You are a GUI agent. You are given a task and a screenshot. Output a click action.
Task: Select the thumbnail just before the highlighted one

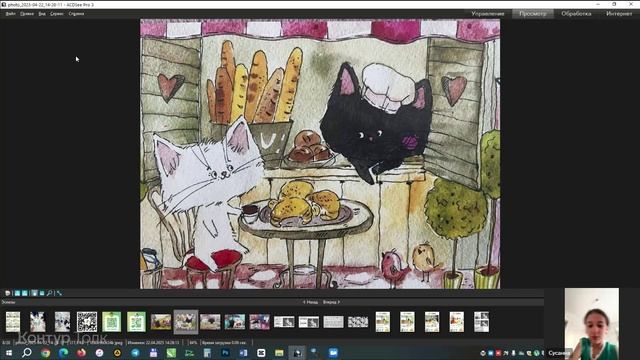[161, 322]
